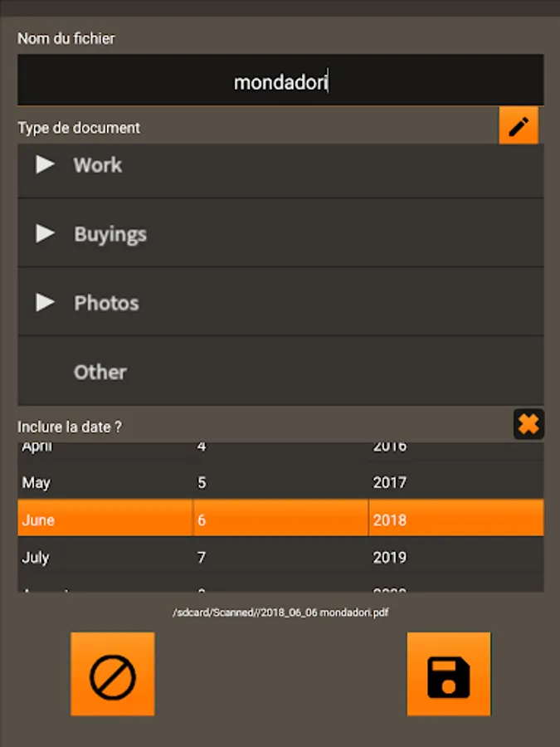Pick July in the month picker
This screenshot has width=560, height=747.
coord(36,557)
